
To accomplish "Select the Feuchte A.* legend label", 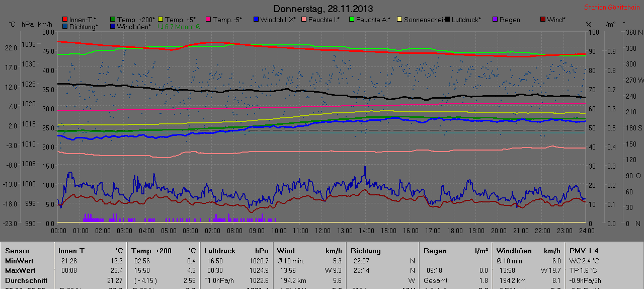I will (373, 20).
